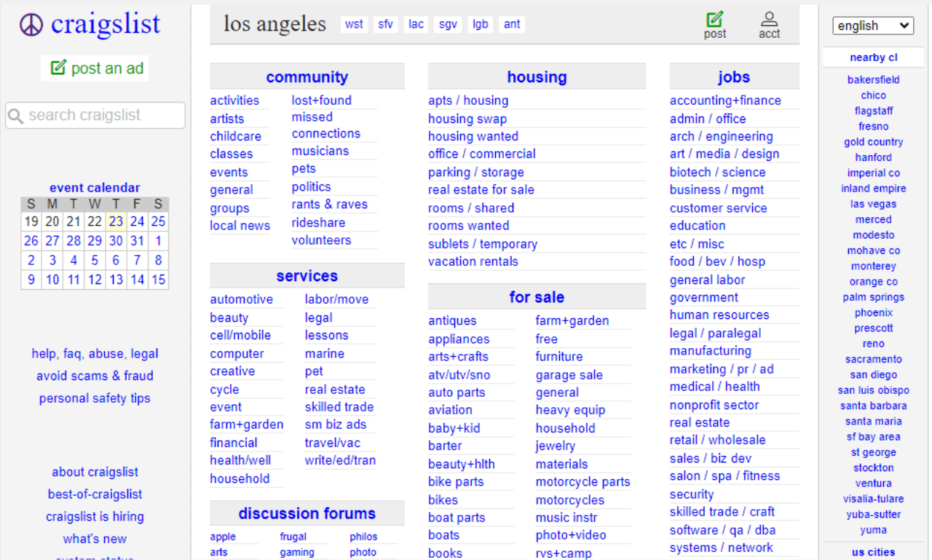Click the magnifier icon in search box

[x=15, y=116]
